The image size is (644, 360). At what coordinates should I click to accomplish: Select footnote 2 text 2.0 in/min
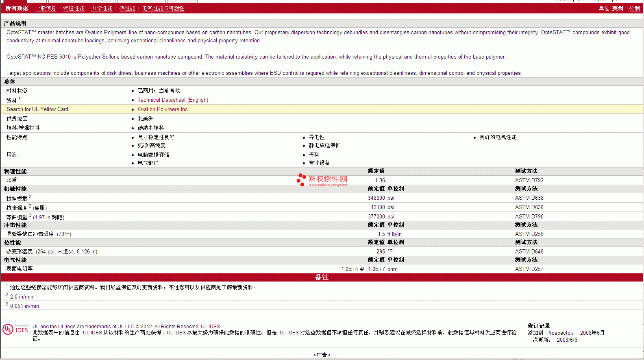click(x=22, y=297)
